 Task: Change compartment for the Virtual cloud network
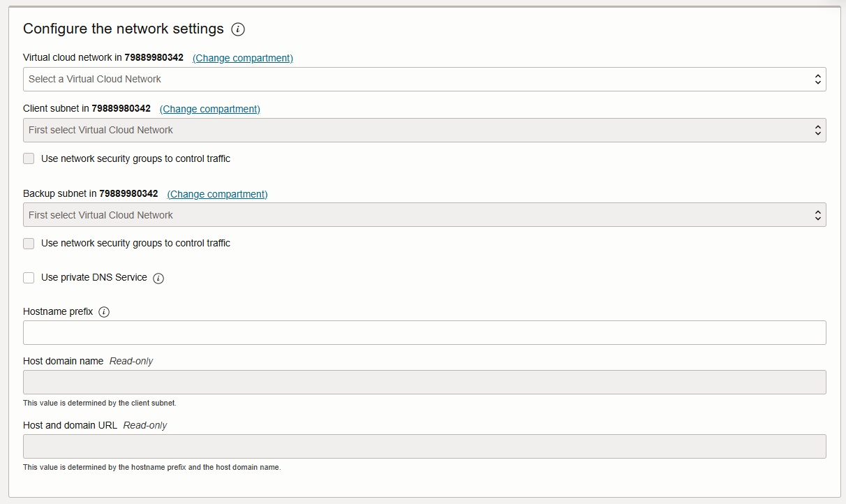tap(242, 58)
